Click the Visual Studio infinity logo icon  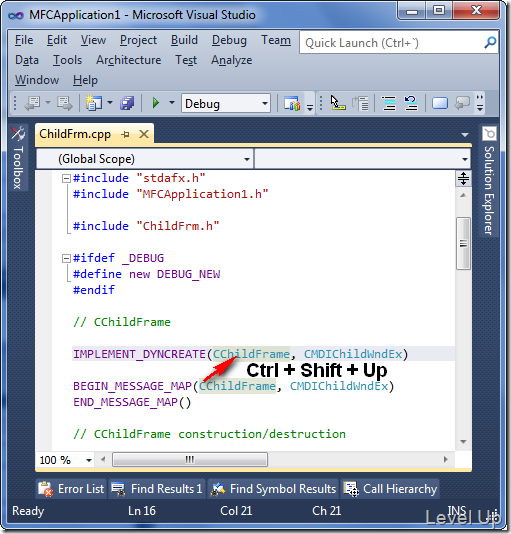click(16, 16)
